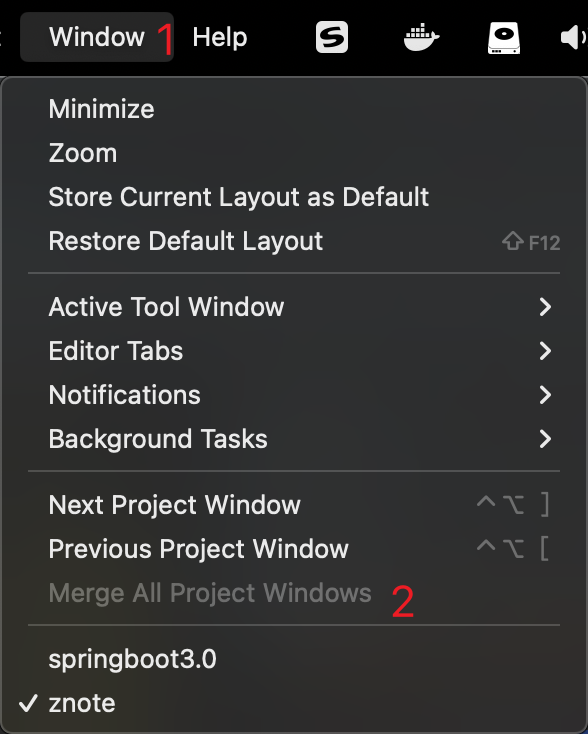Click Merge All Project Windows entry
The height and width of the screenshot is (734, 588).
click(x=294, y=593)
